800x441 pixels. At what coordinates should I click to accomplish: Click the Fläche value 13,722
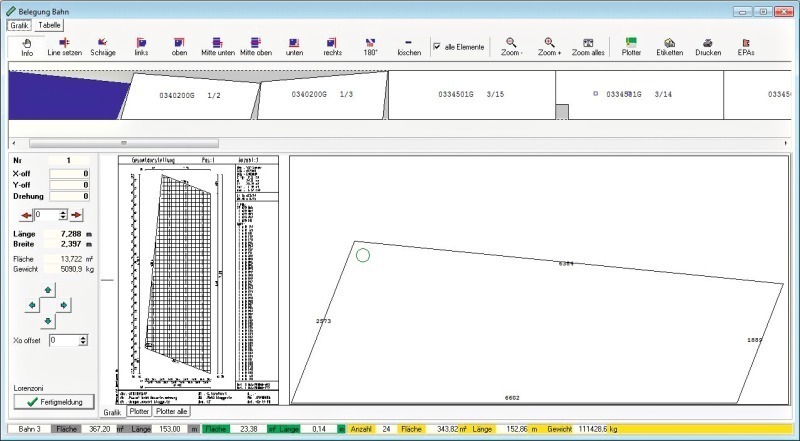[x=70, y=259]
